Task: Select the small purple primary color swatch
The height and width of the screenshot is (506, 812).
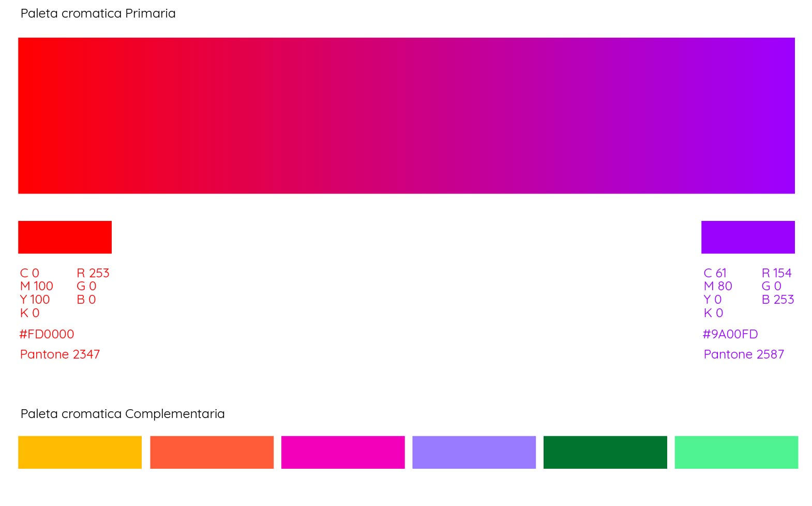Action: [x=747, y=237]
